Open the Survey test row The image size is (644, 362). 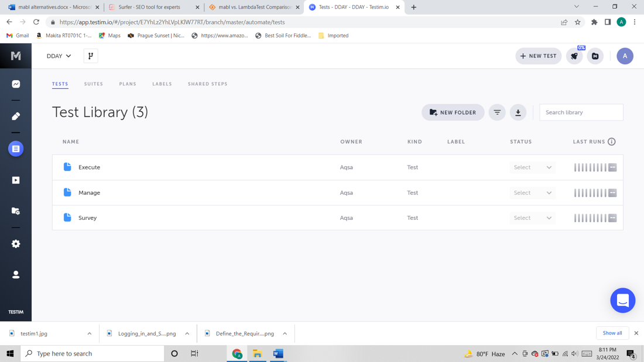tap(338, 218)
